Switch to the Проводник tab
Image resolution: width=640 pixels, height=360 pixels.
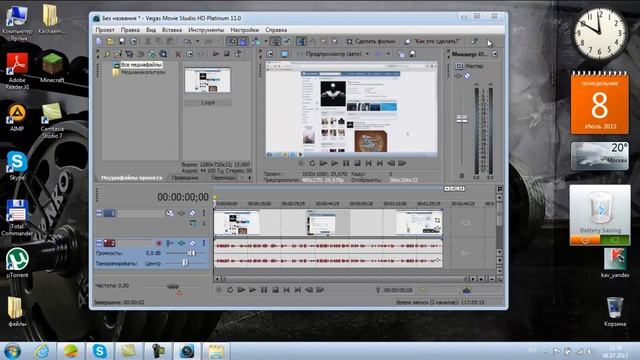[x=185, y=178]
